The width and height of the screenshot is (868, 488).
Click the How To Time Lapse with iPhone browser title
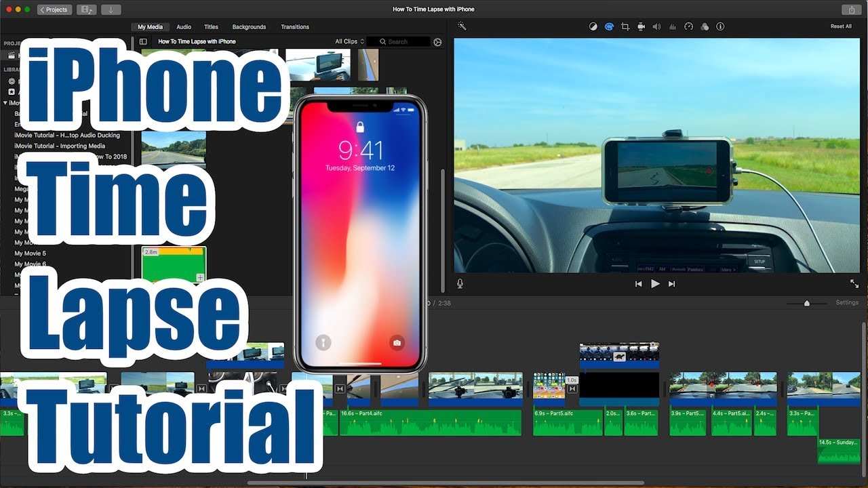[x=197, y=41]
